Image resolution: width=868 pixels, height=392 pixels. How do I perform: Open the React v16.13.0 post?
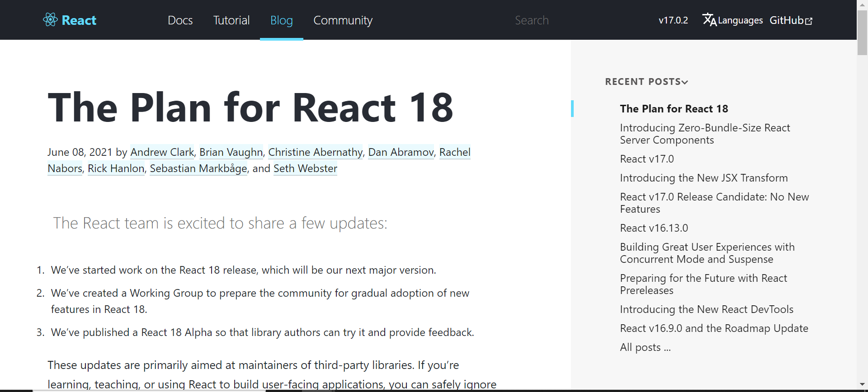(654, 228)
